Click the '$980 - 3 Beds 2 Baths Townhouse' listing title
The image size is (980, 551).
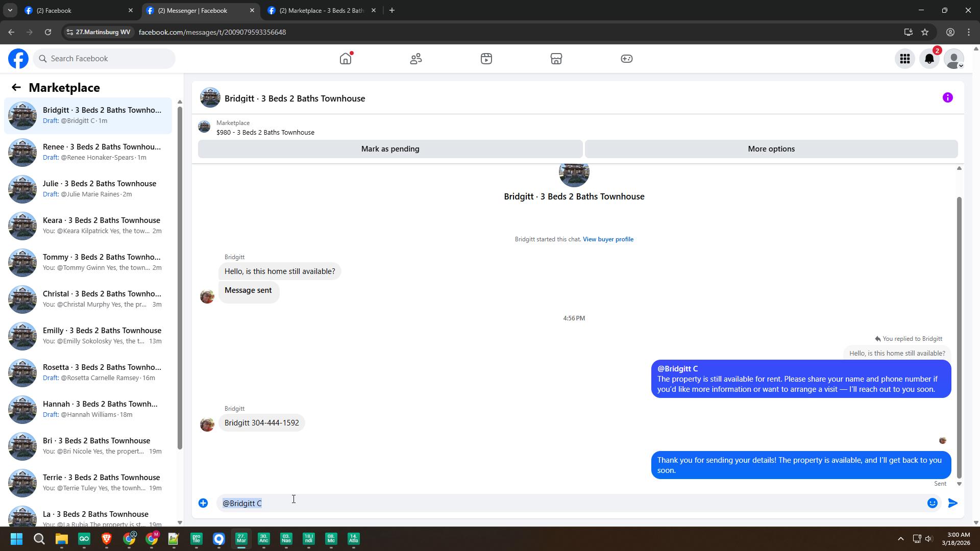[x=265, y=133]
